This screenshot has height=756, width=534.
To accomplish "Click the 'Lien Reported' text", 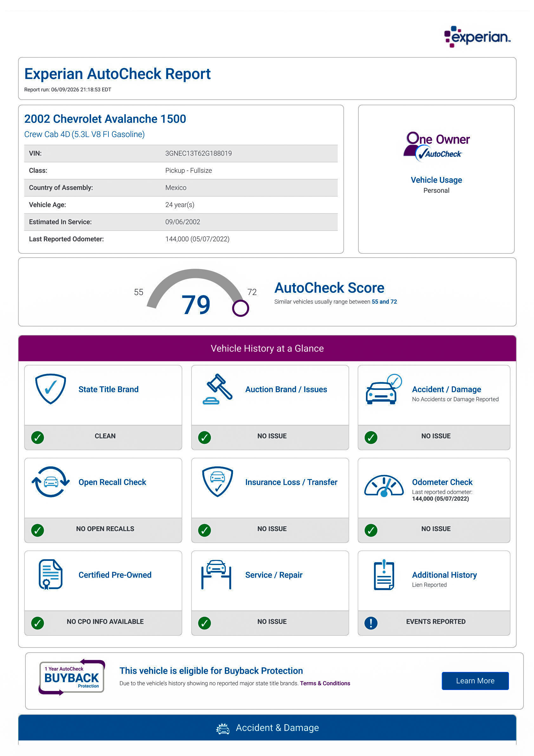I will pos(429,585).
